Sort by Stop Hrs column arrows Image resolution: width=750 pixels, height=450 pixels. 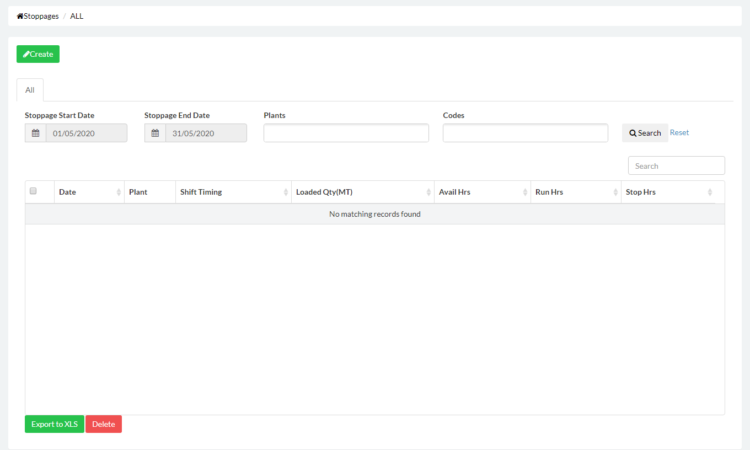point(710,192)
